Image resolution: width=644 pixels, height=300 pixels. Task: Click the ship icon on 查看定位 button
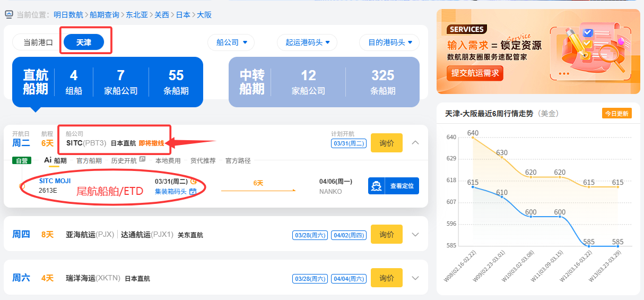tap(377, 186)
